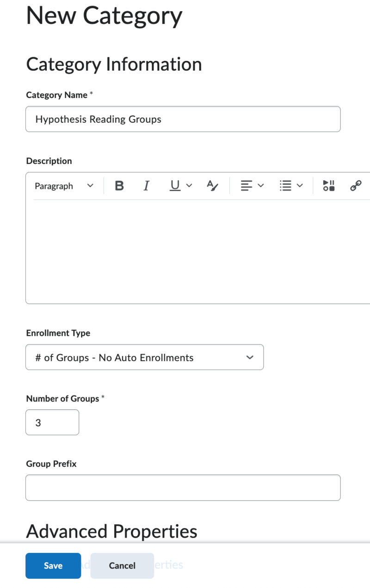
Task: Open the font color tool
Action: click(212, 185)
